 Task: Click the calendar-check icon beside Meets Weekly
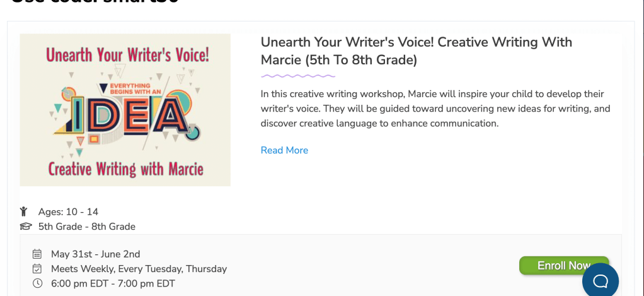point(37,269)
